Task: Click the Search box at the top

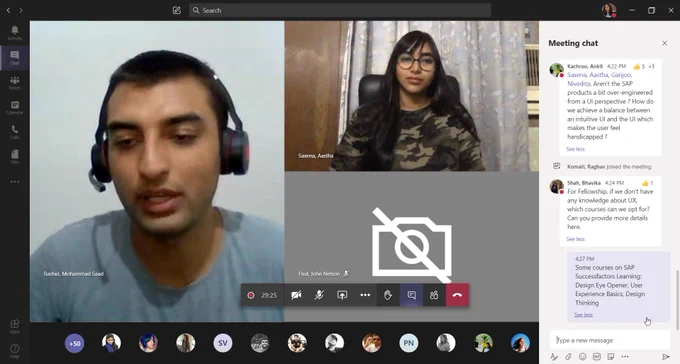Action: point(340,10)
